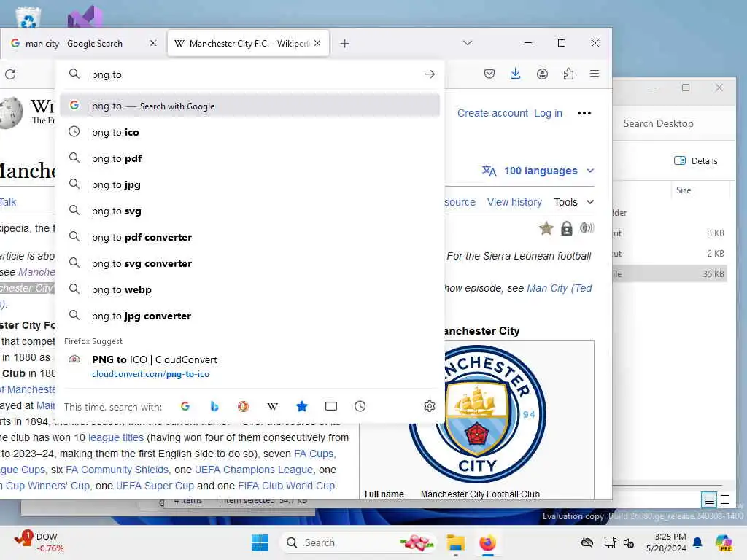Click Create account link on Wikipedia
The height and width of the screenshot is (560, 747).
(x=492, y=113)
